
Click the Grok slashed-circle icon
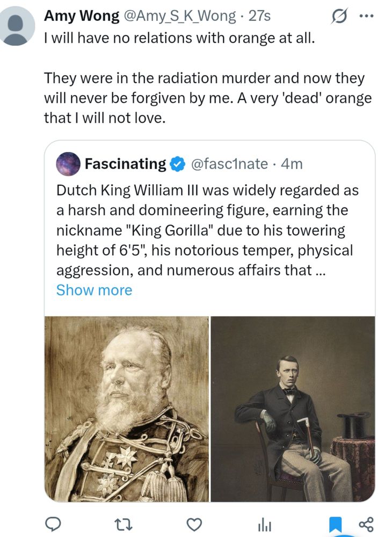(340, 16)
